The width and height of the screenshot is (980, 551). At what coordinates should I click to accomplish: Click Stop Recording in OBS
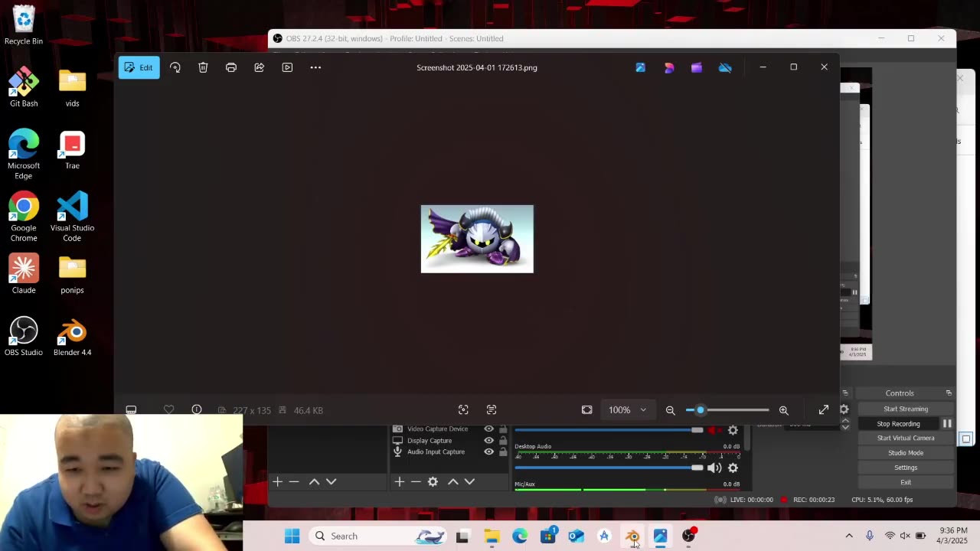point(898,423)
